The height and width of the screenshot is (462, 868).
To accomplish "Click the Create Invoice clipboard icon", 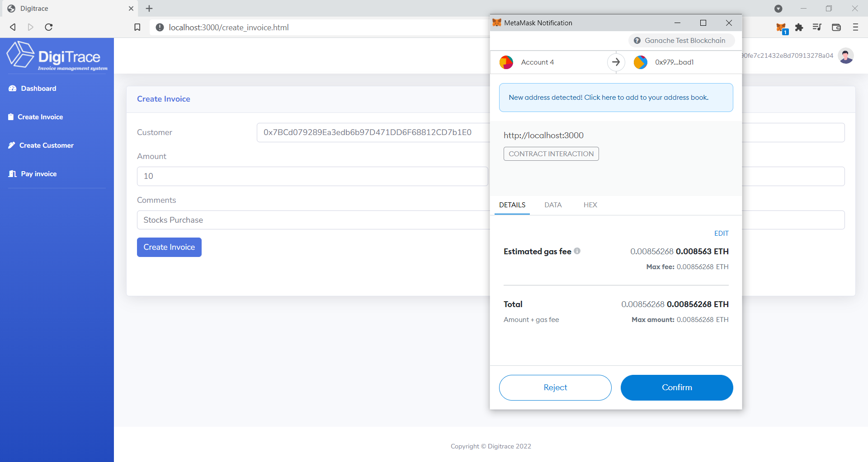I will [11, 117].
